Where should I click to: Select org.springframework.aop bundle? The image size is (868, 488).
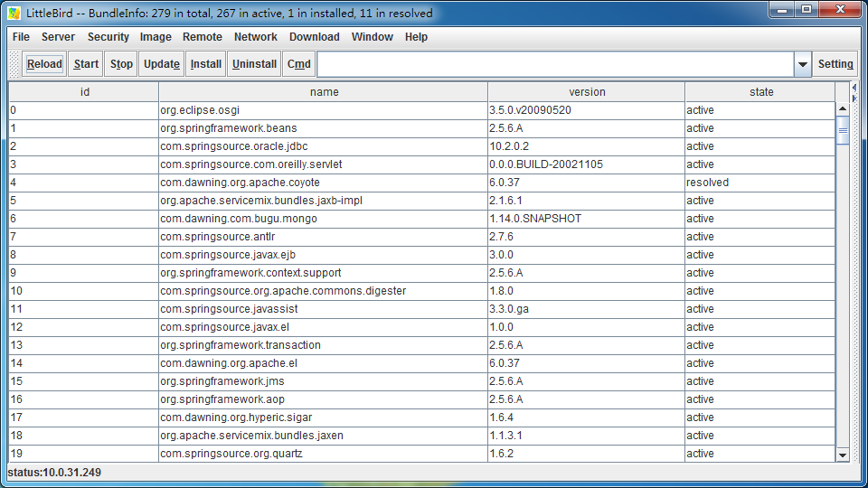click(x=422, y=399)
